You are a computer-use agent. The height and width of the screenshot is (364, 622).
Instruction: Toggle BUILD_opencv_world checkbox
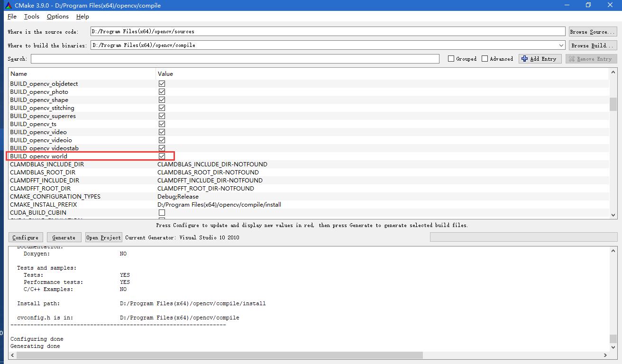coord(162,156)
